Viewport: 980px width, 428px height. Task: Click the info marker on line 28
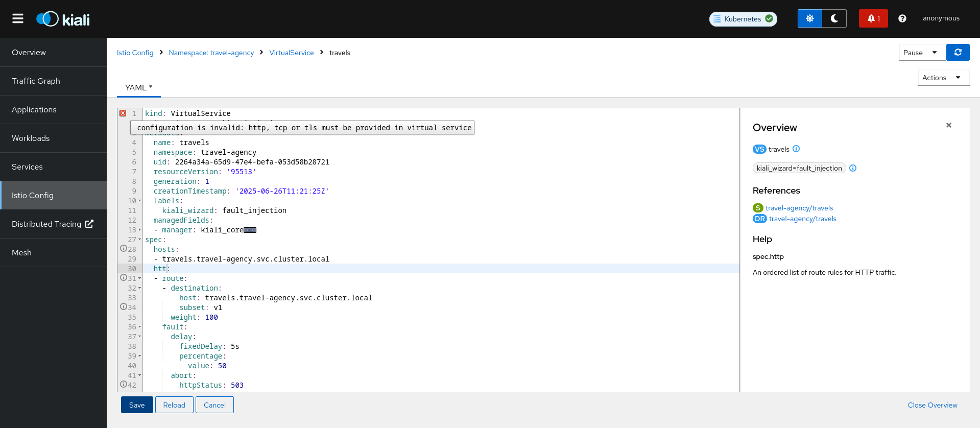point(124,249)
